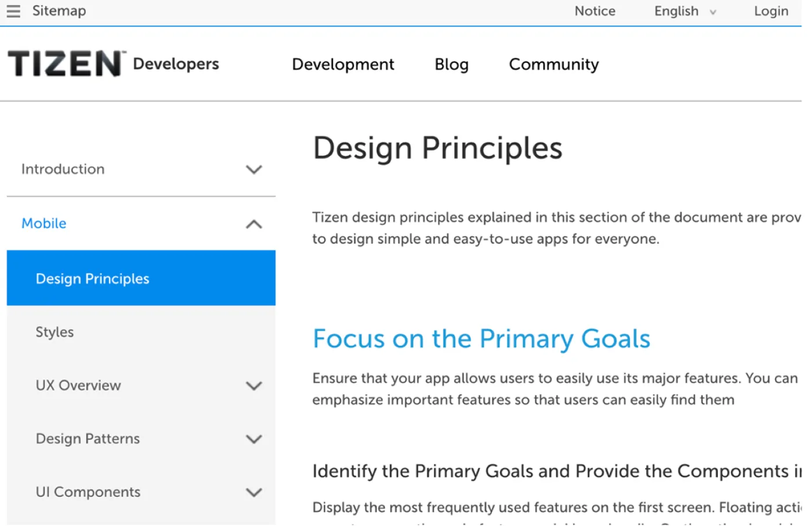Open the Notice link

(x=594, y=11)
